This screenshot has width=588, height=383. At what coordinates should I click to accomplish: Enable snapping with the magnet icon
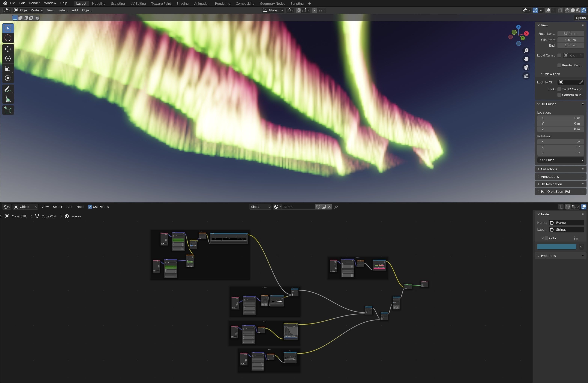(298, 10)
